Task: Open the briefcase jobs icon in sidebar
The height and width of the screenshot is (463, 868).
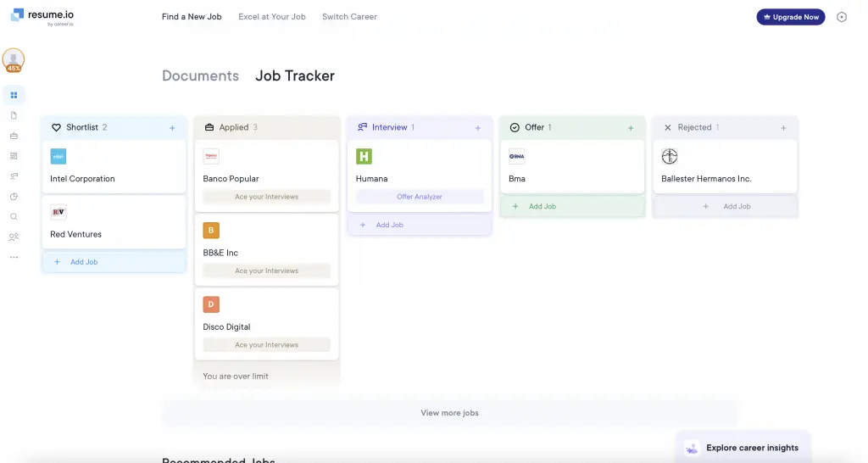Action: pyautogui.click(x=14, y=136)
